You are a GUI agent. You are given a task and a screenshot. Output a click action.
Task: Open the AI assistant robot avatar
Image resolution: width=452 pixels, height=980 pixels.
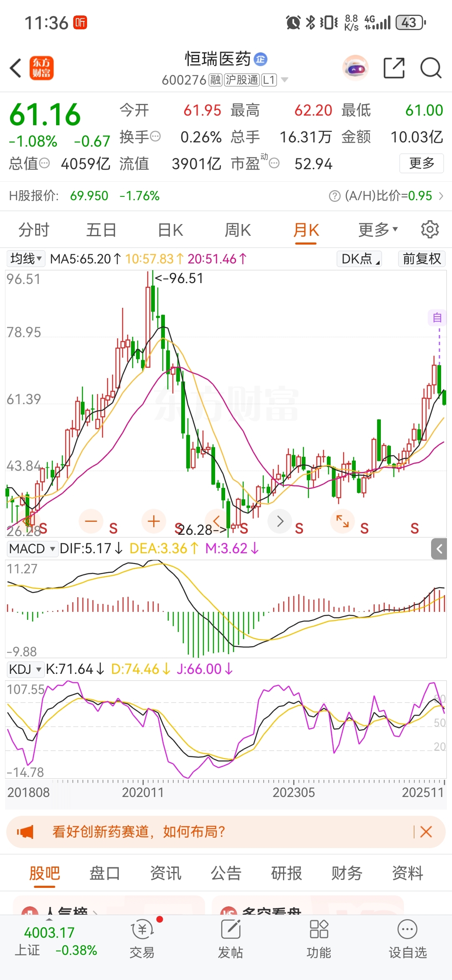[x=355, y=68]
